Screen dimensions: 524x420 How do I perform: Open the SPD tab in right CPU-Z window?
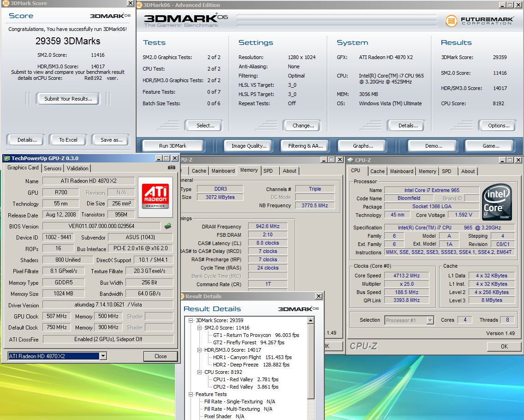[x=447, y=171]
